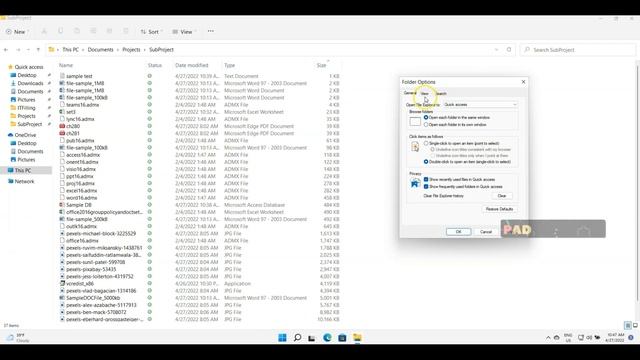Click the Cut icon in the Explorer toolbar
Viewport: 640px width, 360px height.
tap(44, 31)
